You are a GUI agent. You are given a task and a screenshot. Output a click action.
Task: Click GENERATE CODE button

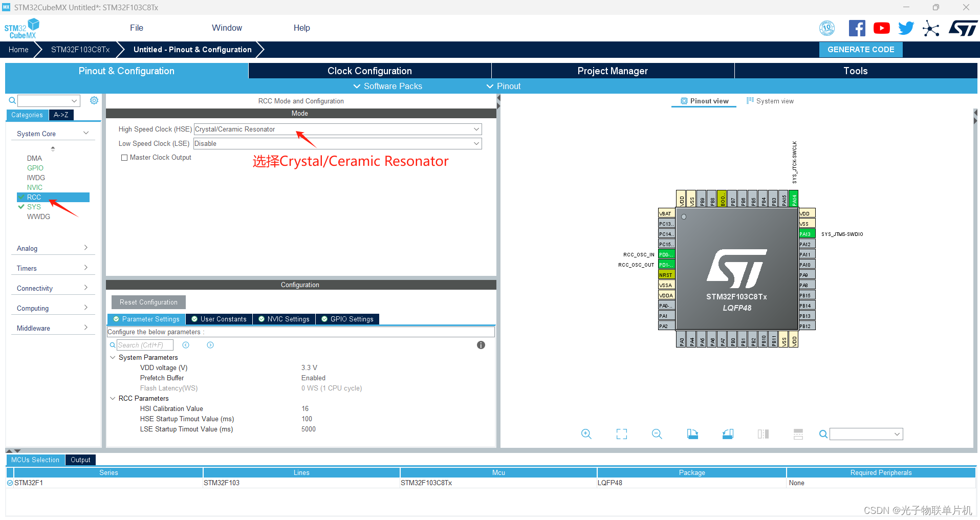pos(861,50)
